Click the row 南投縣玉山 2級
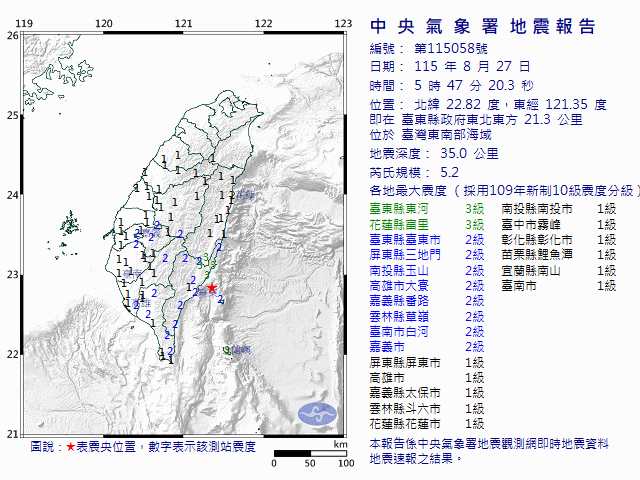Screen dimensions: 640x480 pyautogui.click(x=427, y=271)
